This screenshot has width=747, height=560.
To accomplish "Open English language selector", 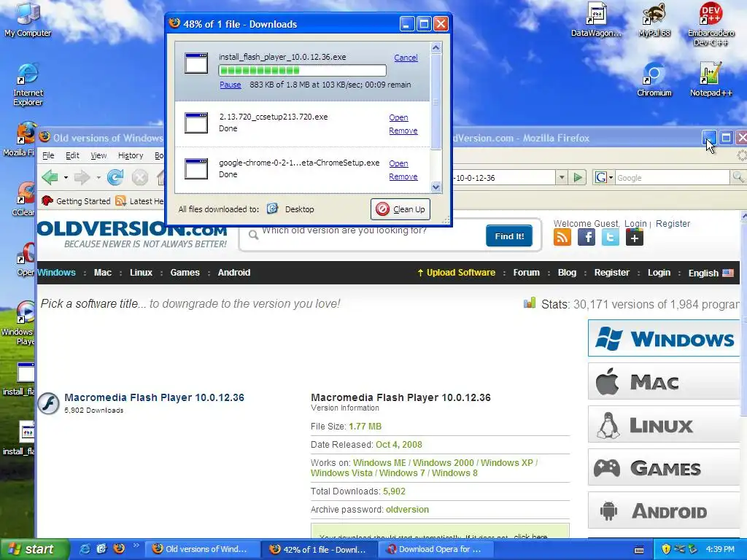I will [x=711, y=273].
